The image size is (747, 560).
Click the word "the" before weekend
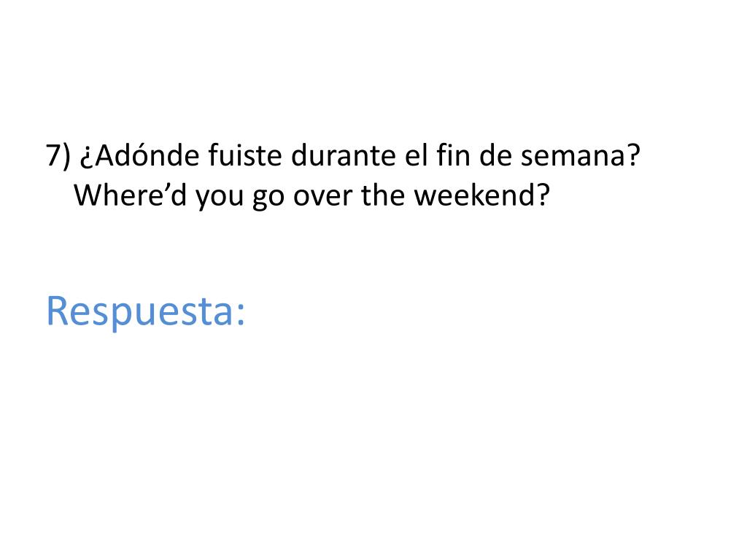[x=384, y=194]
